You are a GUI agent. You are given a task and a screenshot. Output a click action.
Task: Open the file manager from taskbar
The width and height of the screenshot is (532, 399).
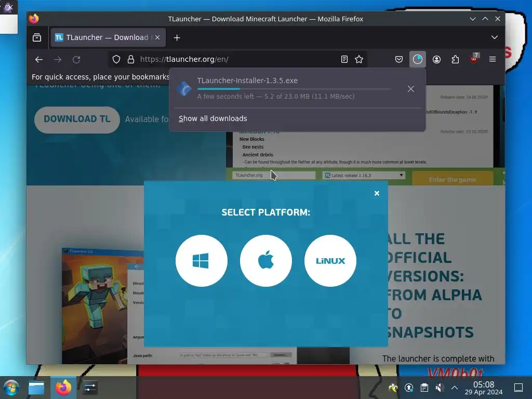[36, 388]
